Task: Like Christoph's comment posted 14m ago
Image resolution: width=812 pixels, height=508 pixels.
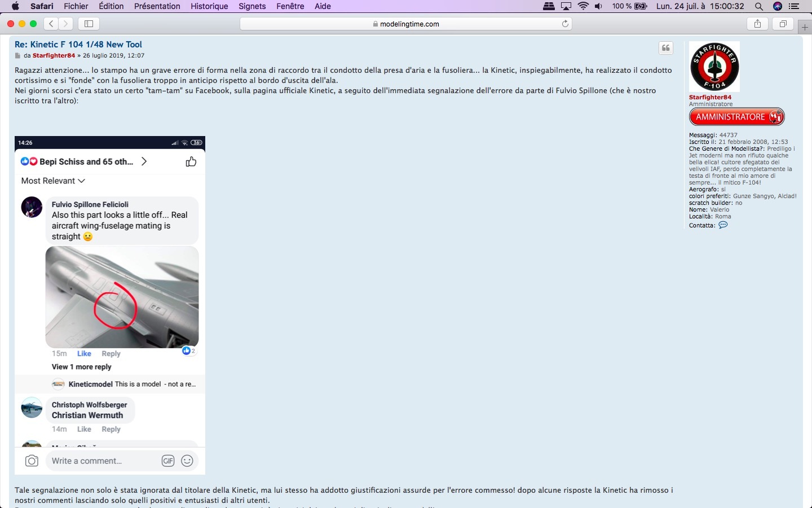Action: (84, 429)
